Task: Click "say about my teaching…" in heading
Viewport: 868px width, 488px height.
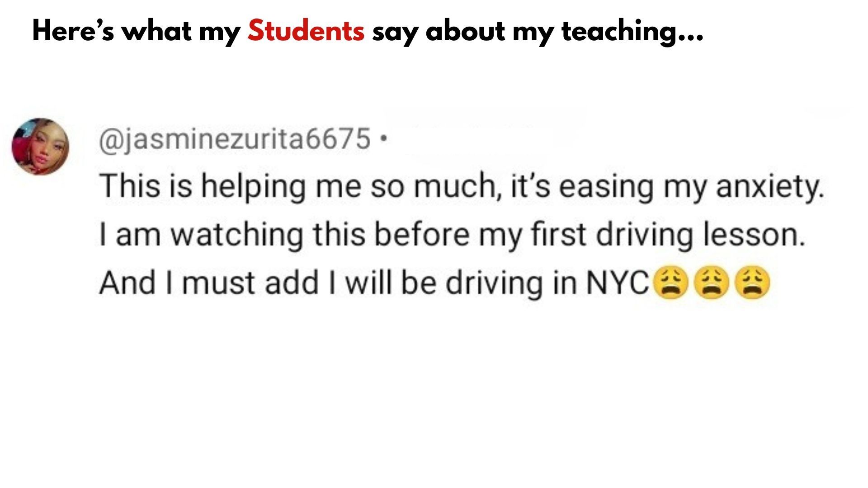Action: (x=538, y=32)
